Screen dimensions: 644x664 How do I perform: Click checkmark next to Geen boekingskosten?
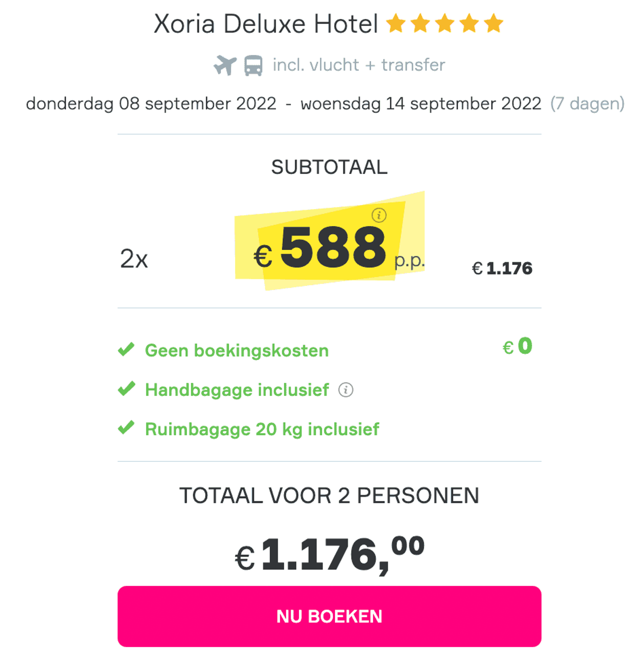click(x=126, y=349)
